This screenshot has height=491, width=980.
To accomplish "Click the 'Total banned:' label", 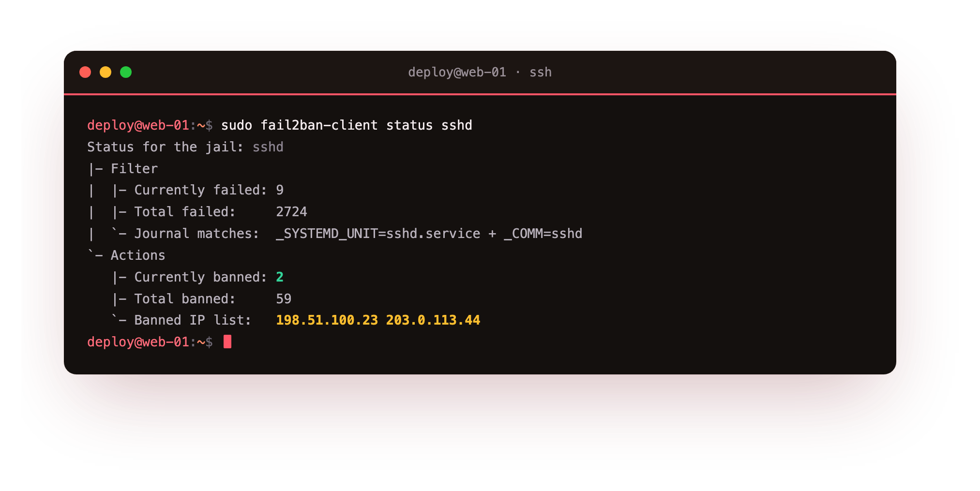I will click(185, 299).
